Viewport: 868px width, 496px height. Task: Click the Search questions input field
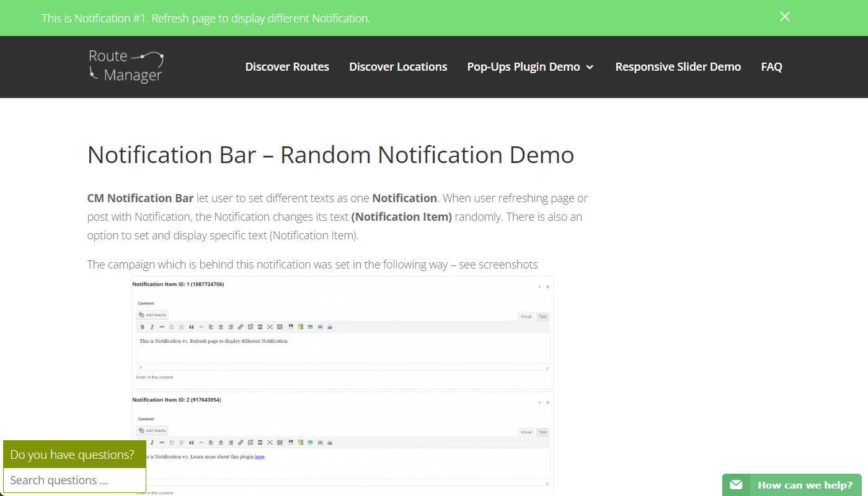(74, 480)
